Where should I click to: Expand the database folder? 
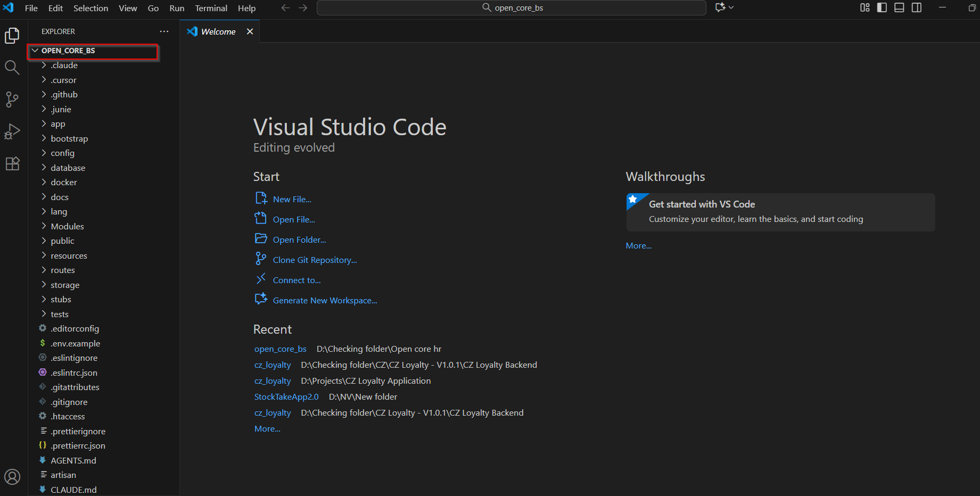click(x=68, y=168)
